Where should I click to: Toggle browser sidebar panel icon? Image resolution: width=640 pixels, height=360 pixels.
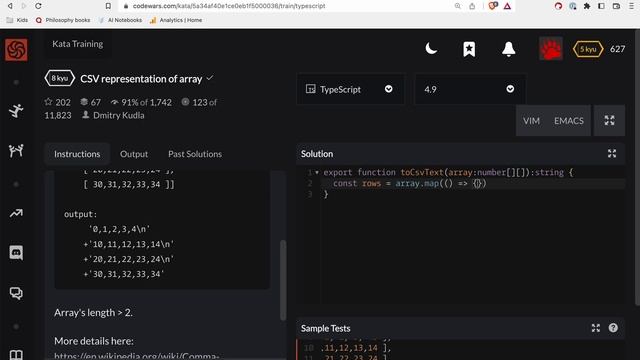(601, 6)
